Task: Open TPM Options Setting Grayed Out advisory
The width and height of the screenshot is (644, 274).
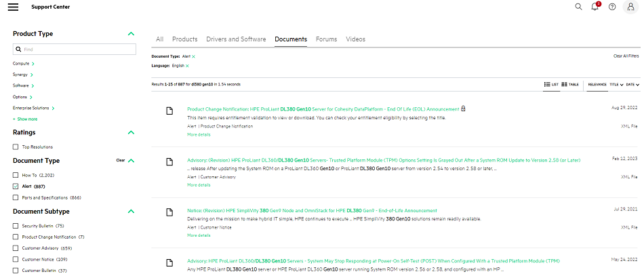Action: click(384, 160)
